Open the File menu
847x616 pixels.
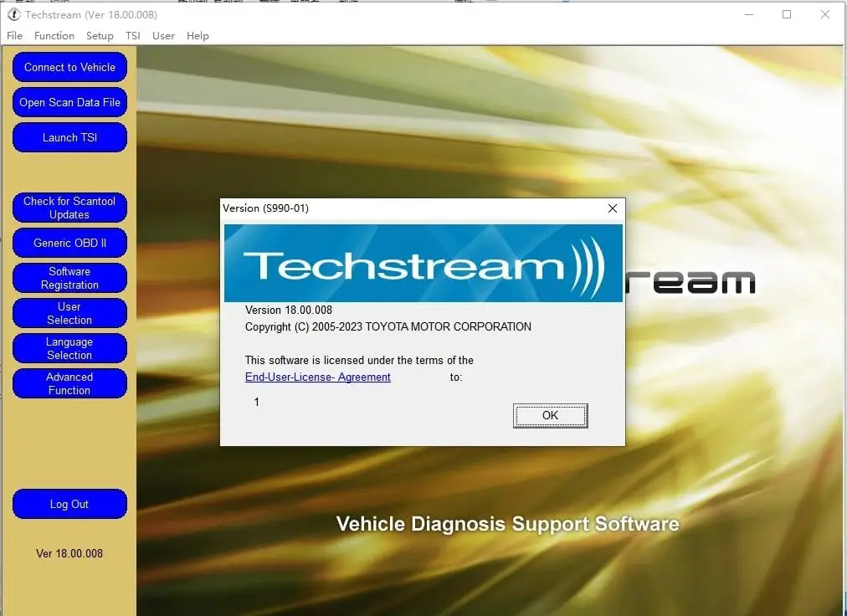(x=14, y=35)
